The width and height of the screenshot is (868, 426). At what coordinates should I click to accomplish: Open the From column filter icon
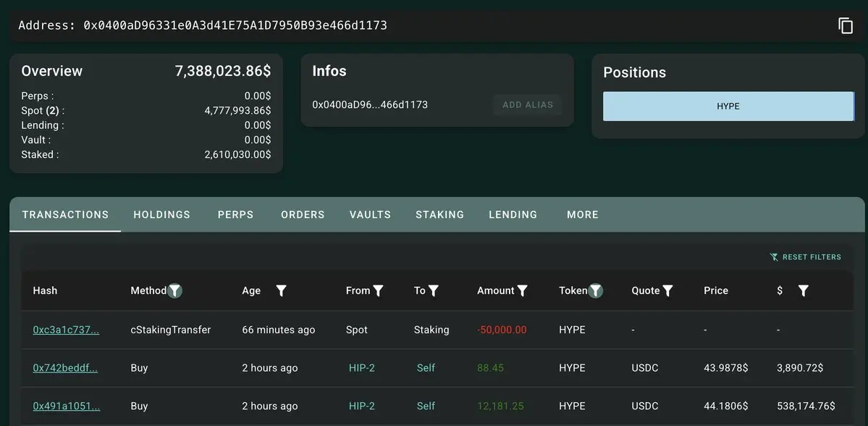[378, 291]
